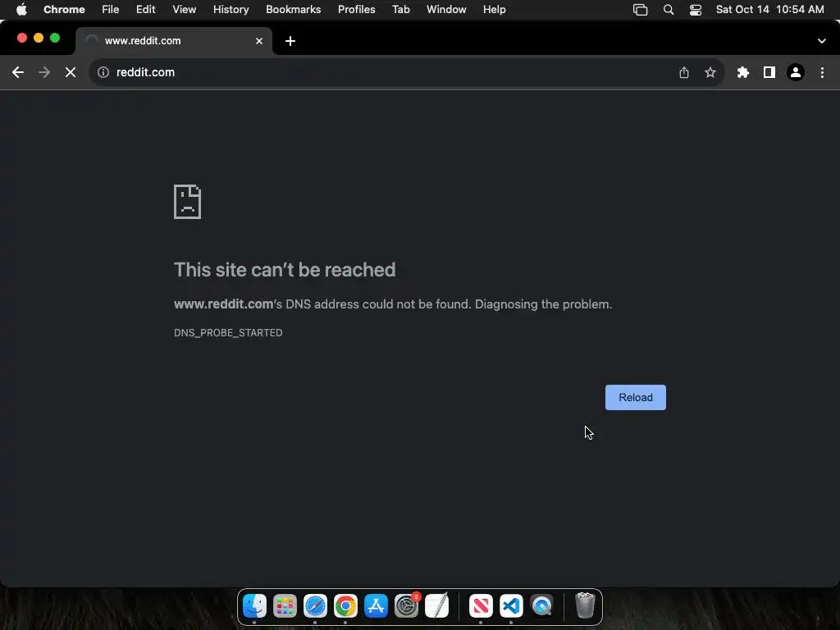
Task: Click the Forward navigation arrow
Action: [44, 72]
